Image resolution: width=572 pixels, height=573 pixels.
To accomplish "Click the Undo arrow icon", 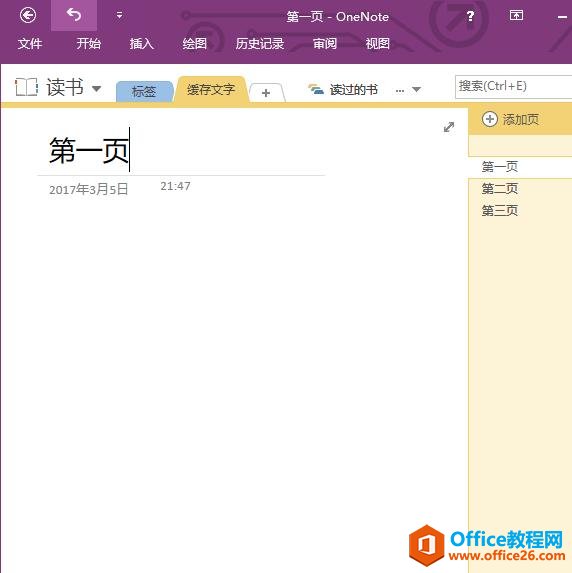I will [x=74, y=15].
